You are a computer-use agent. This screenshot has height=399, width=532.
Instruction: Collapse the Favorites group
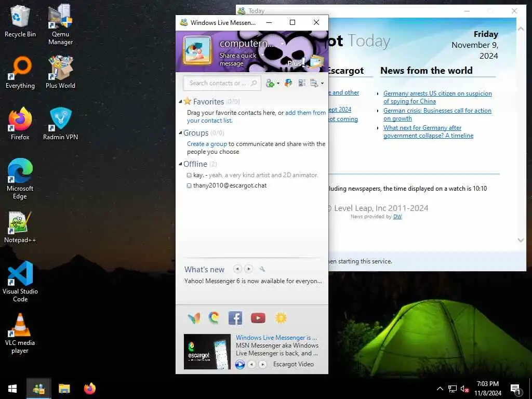180,101
